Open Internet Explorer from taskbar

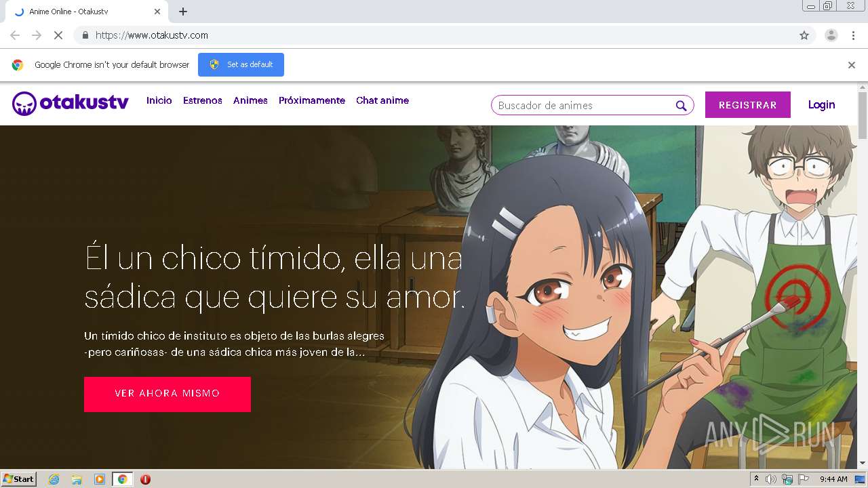coord(54,479)
